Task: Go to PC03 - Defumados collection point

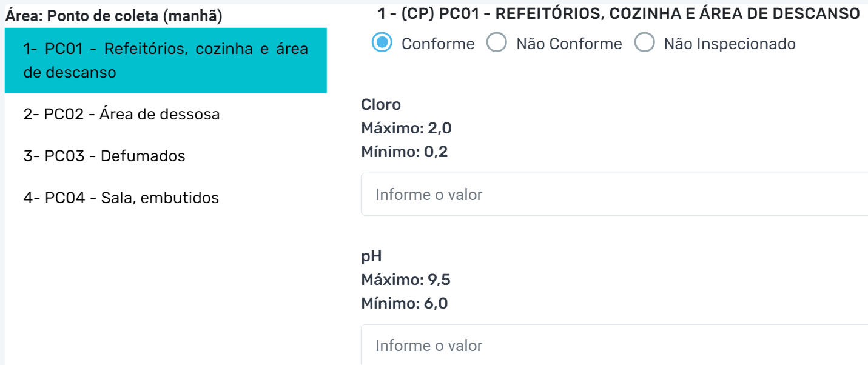Action: pyautogui.click(x=104, y=156)
